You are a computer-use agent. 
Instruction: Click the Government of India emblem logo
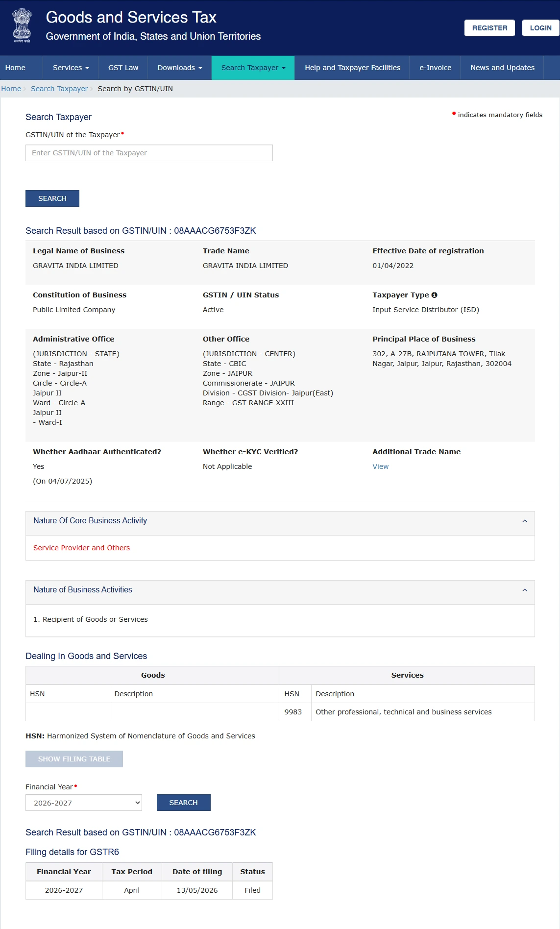(x=22, y=26)
